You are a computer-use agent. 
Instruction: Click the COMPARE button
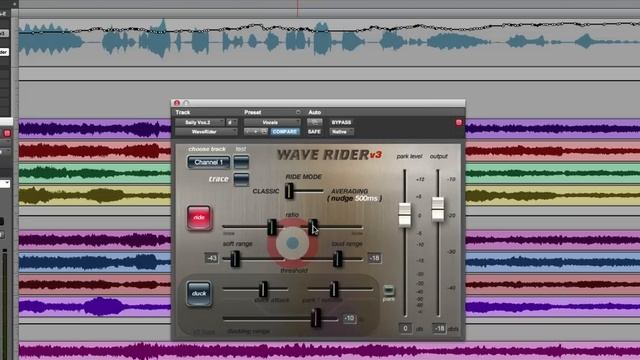tap(284, 132)
